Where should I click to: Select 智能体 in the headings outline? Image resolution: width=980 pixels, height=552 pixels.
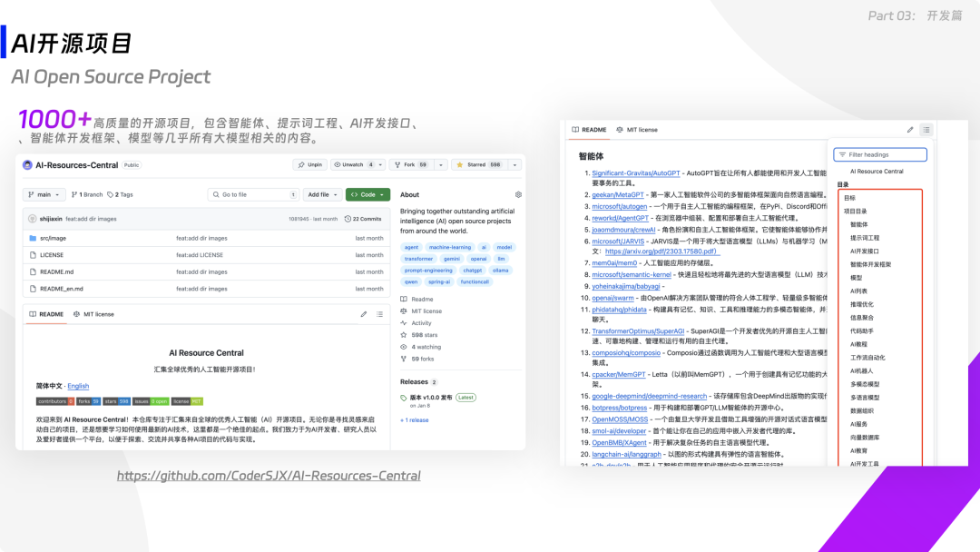point(858,224)
